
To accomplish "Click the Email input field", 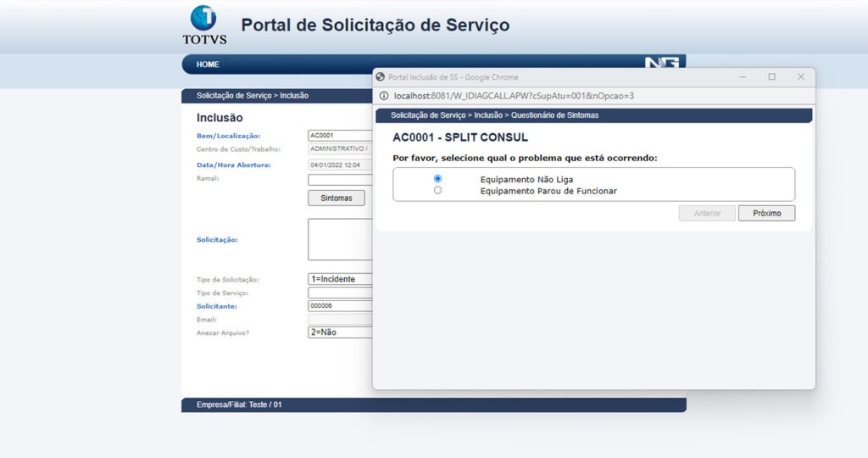I will pyautogui.click(x=341, y=320).
